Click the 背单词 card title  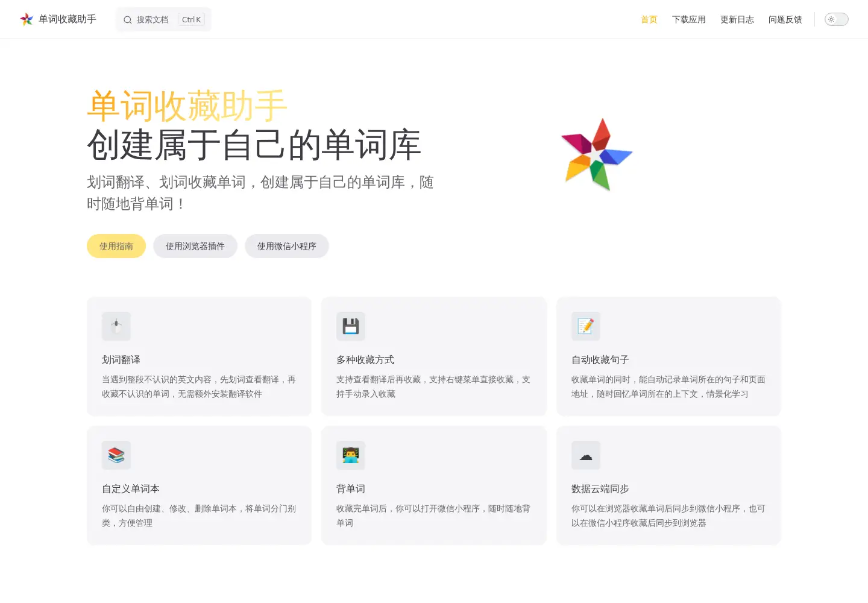pos(351,489)
